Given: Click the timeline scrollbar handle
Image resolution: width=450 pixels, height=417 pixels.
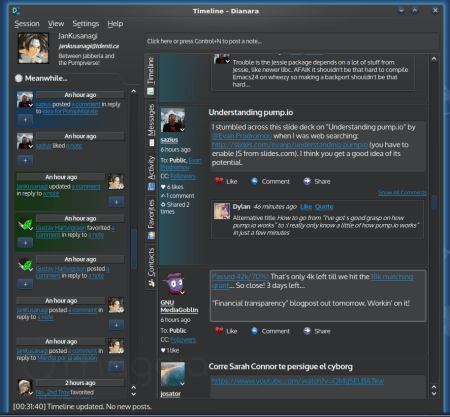Looking at the screenshot, I should (434, 202).
